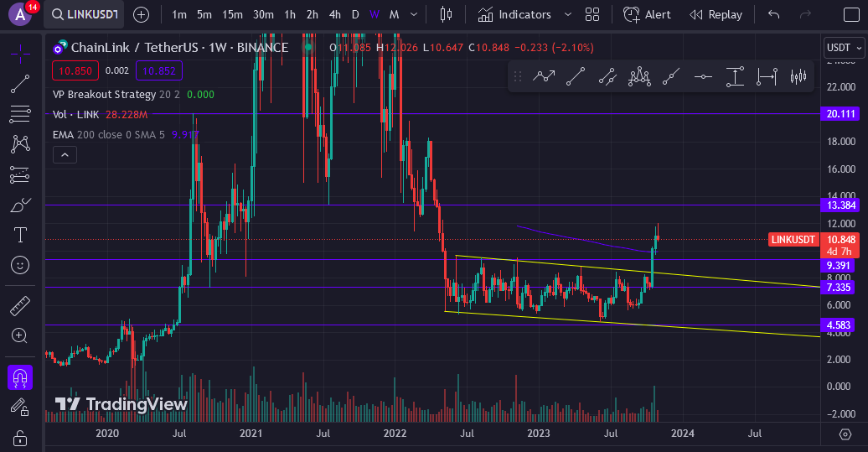The image size is (868, 452).
Task: Select the monthly M timeframe
Action: click(x=394, y=15)
